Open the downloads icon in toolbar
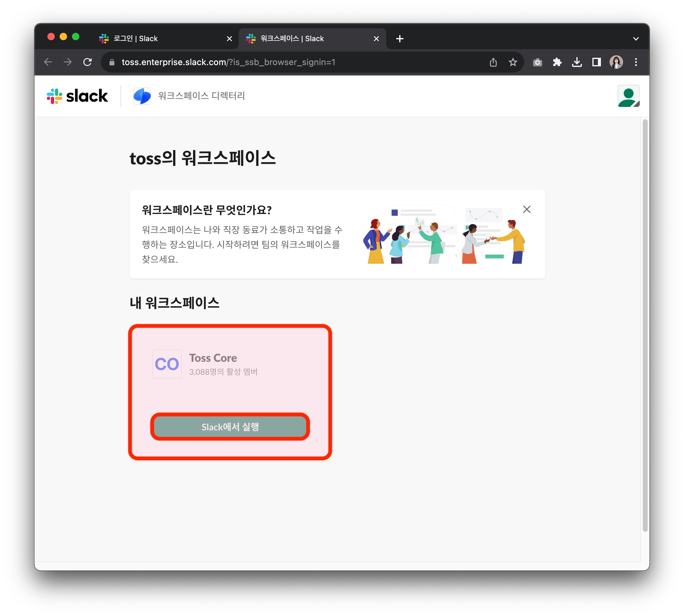Image resolution: width=684 pixels, height=616 pixels. [x=577, y=62]
